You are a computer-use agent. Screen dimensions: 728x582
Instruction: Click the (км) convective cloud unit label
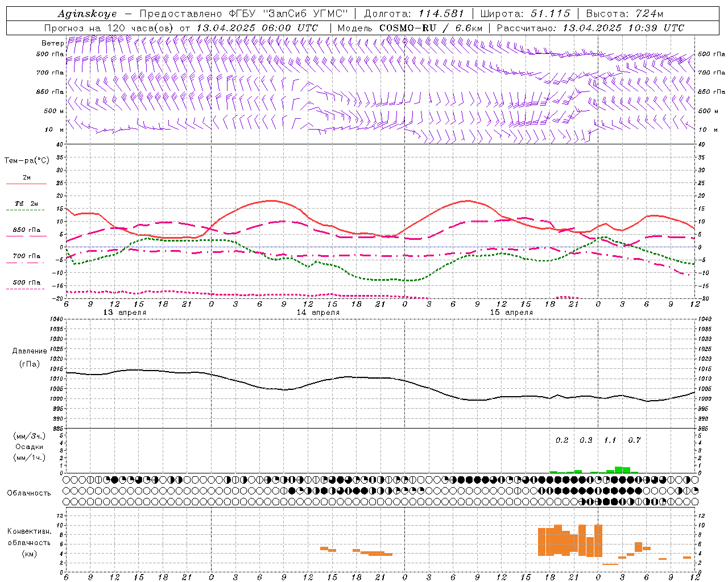[29, 554]
